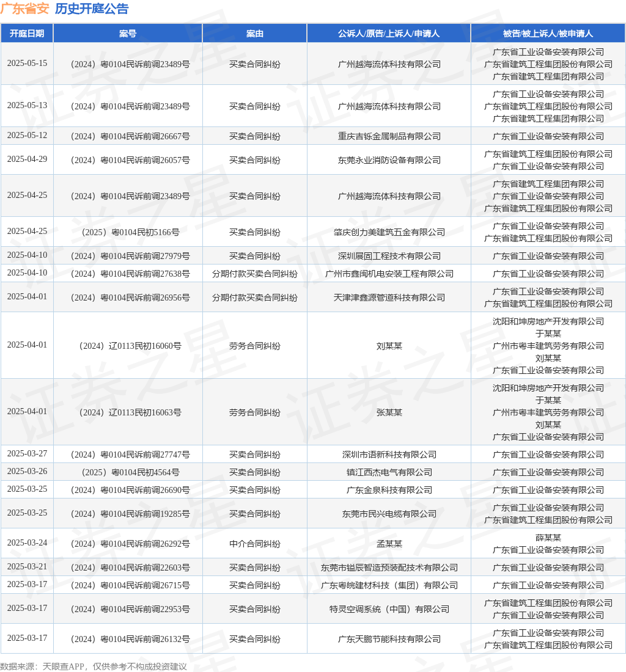Viewport: 626px width, 672px height.
Task: Select date cell 2025-04-29
Action: click(x=27, y=159)
